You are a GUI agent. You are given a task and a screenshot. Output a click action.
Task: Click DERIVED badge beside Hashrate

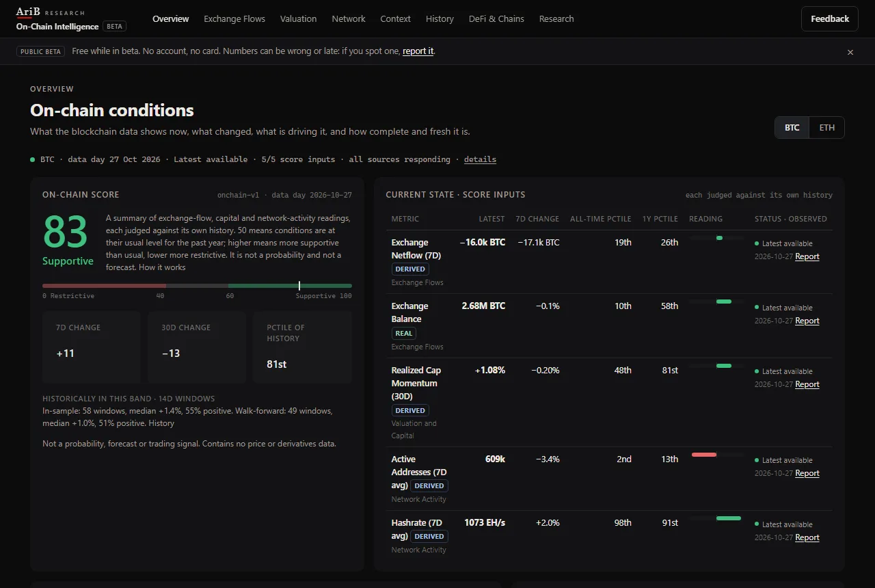[x=429, y=537]
